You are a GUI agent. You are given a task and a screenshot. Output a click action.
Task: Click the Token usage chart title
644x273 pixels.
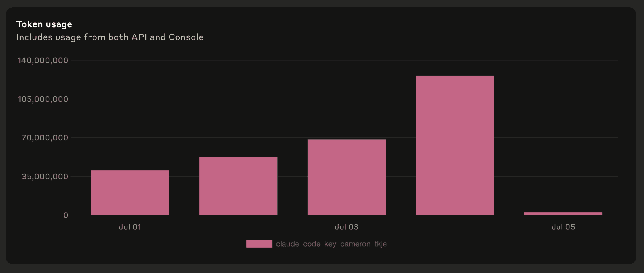pyautogui.click(x=44, y=24)
